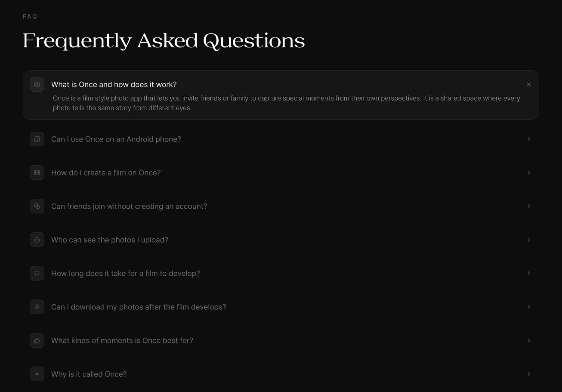Screen dimensions: 562x392
Task: Expand the create a film chevron arrow
Action: point(529,173)
